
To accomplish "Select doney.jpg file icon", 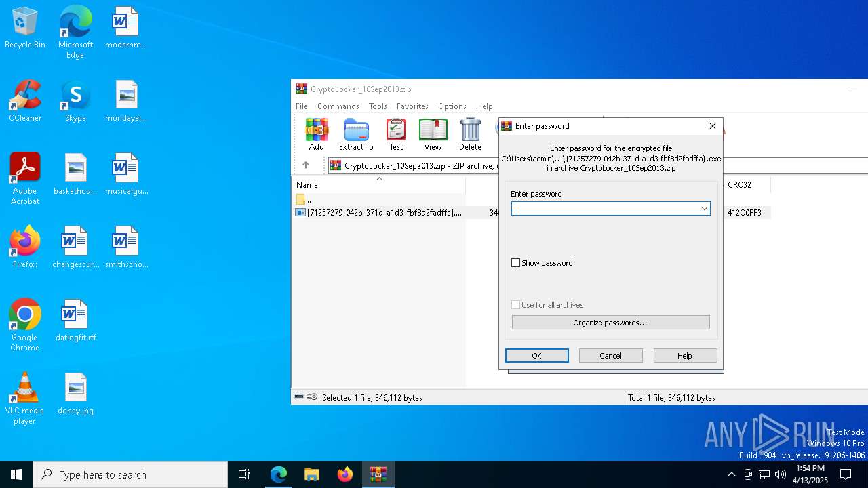I will pos(75,394).
